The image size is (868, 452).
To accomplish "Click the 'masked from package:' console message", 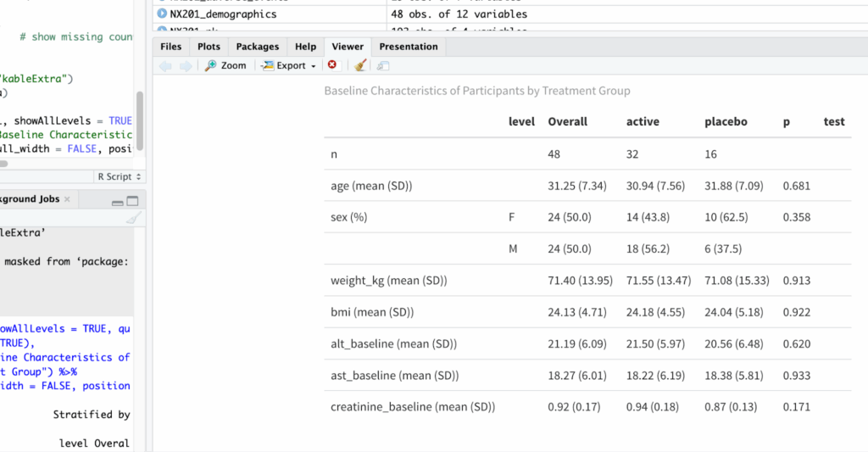I will click(x=66, y=261).
